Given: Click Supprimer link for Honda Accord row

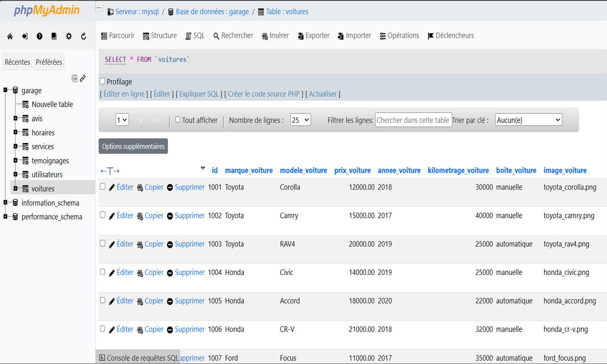Looking at the screenshot, I should [x=189, y=301].
